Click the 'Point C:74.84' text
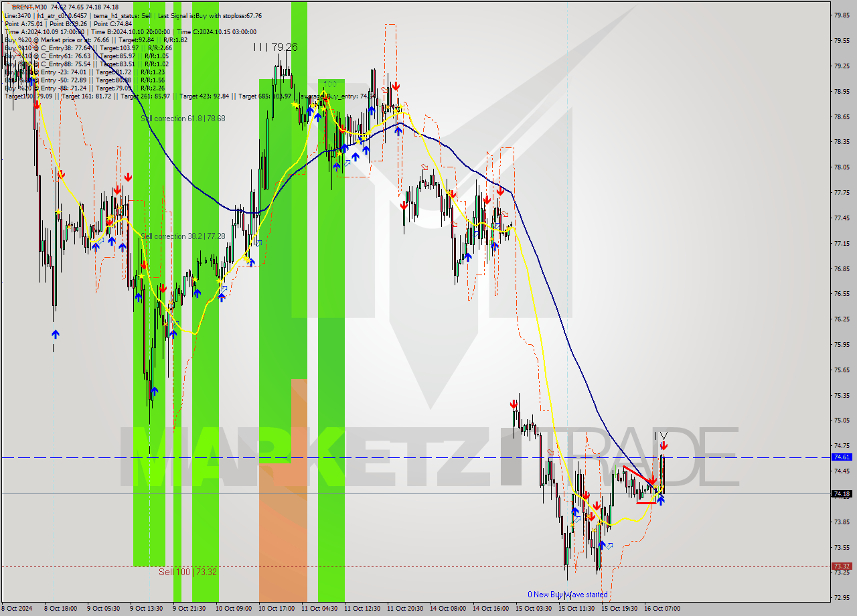This screenshot has height=616, width=857. pos(112,23)
